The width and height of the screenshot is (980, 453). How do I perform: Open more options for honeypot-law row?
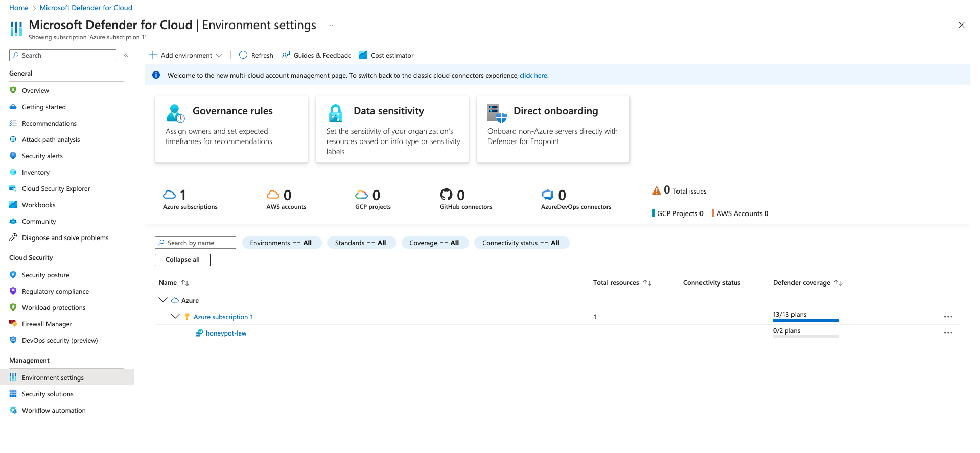click(x=948, y=333)
